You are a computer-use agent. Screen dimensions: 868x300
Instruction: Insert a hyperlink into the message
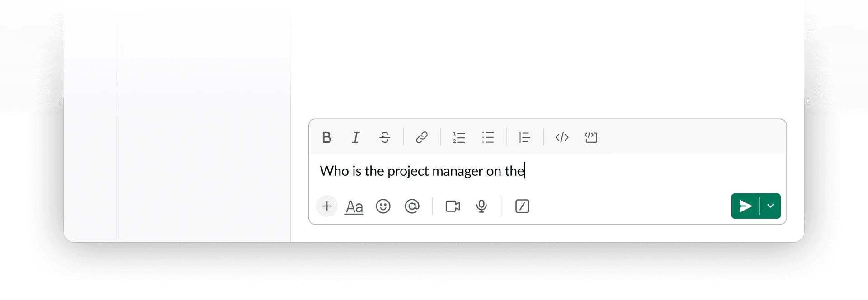coord(421,137)
